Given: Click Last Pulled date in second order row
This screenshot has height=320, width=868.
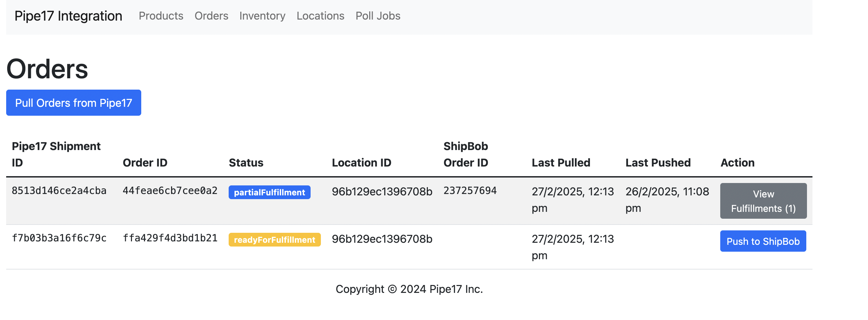Looking at the screenshot, I should (573, 247).
